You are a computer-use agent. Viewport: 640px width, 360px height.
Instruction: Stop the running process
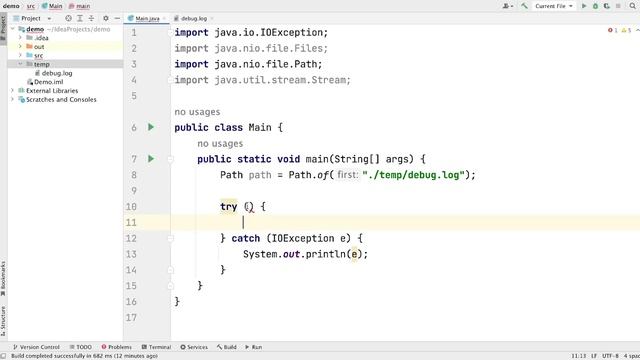tap(618, 6)
